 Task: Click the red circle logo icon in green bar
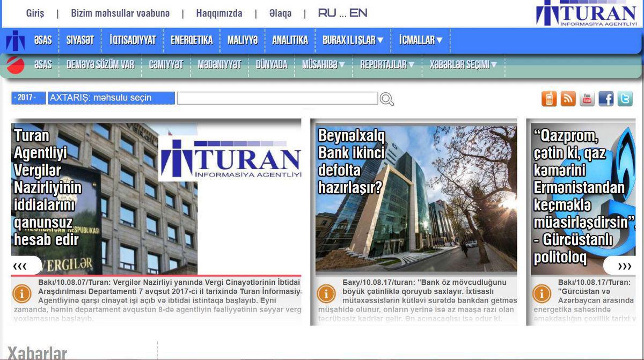[16, 65]
